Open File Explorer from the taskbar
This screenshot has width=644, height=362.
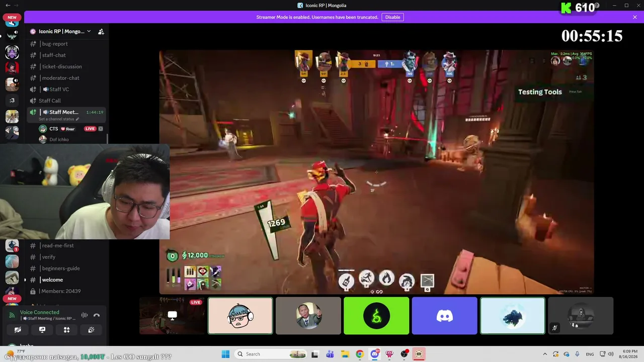click(345, 354)
